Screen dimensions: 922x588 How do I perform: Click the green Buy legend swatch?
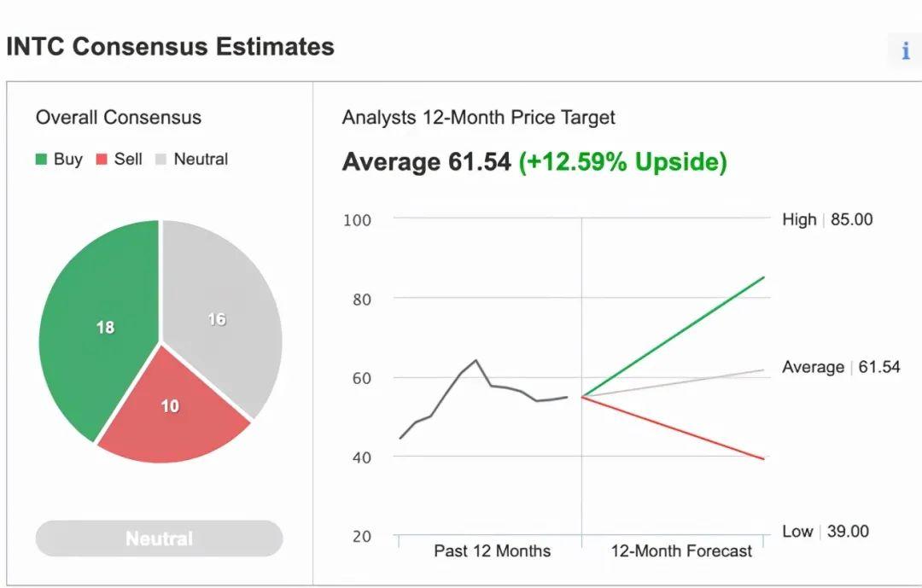click(x=41, y=160)
